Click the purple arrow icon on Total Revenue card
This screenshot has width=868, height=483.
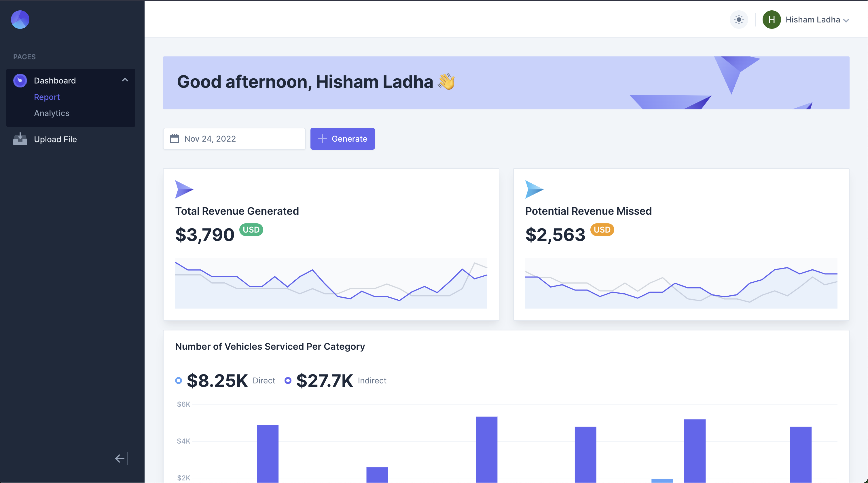point(184,189)
